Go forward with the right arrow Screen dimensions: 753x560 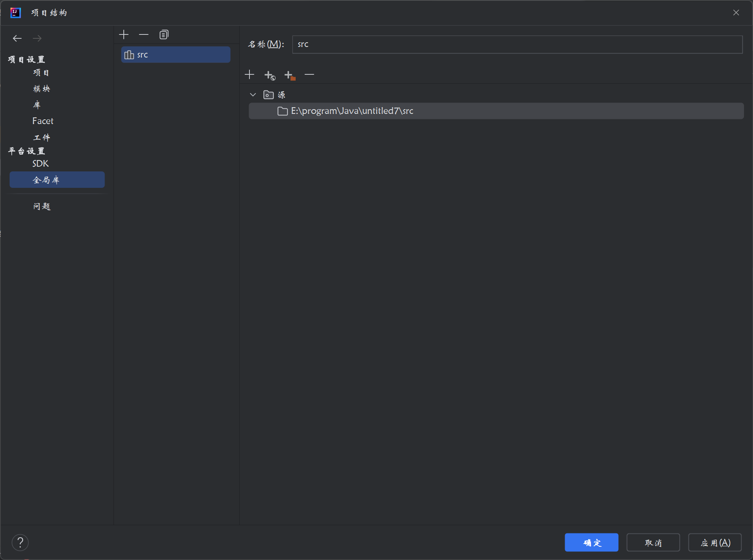click(37, 38)
